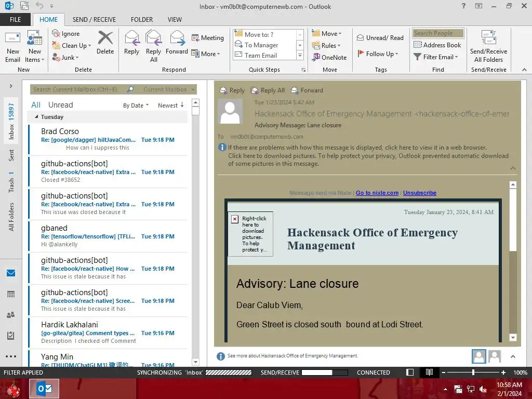Switch to the VIEW tab
This screenshot has width=532, height=399.
[x=175, y=20]
